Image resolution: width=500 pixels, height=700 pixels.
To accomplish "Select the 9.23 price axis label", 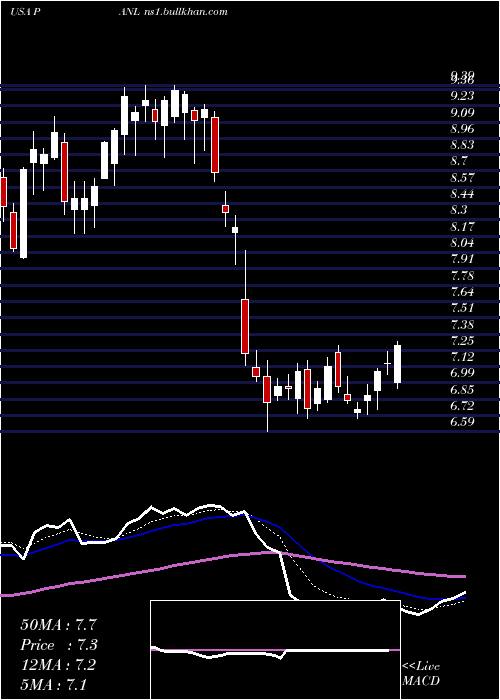I will (x=462, y=96).
